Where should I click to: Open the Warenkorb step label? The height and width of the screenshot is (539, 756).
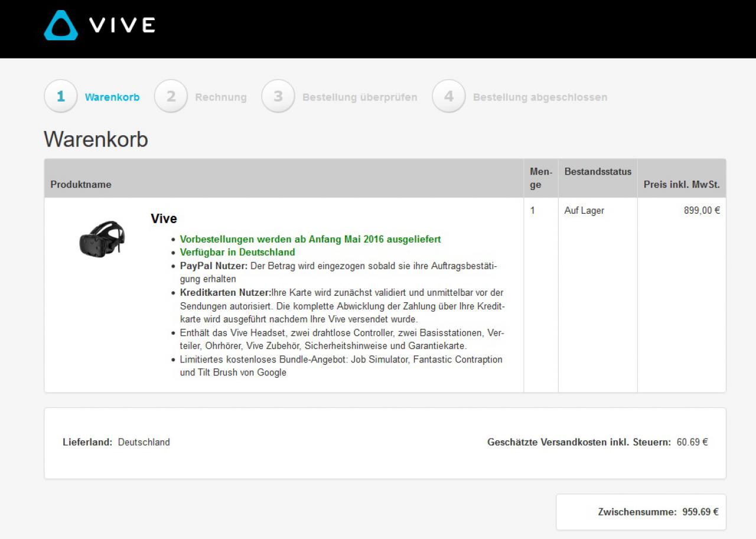(x=112, y=97)
